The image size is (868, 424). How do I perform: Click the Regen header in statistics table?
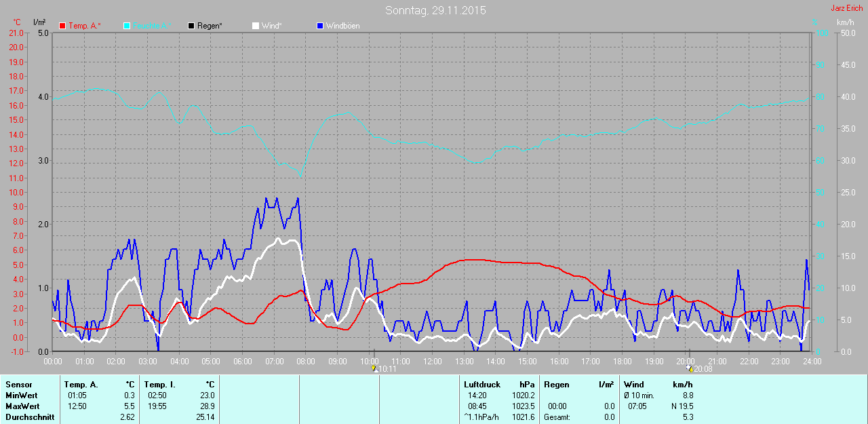[557, 385]
